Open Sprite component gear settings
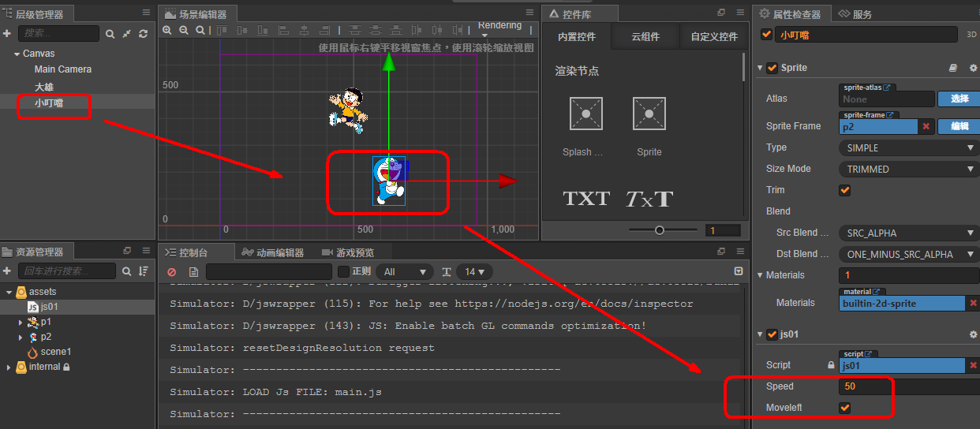The image size is (980, 429). (973, 68)
